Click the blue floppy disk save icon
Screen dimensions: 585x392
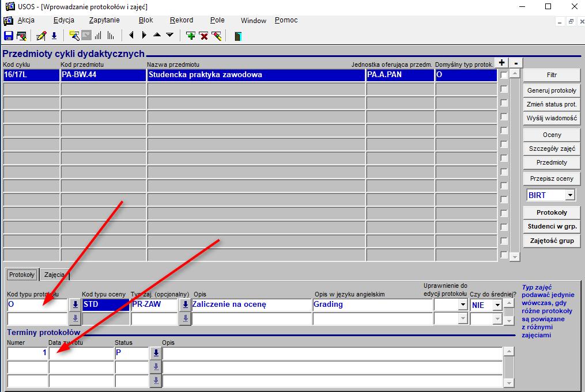tap(8, 36)
